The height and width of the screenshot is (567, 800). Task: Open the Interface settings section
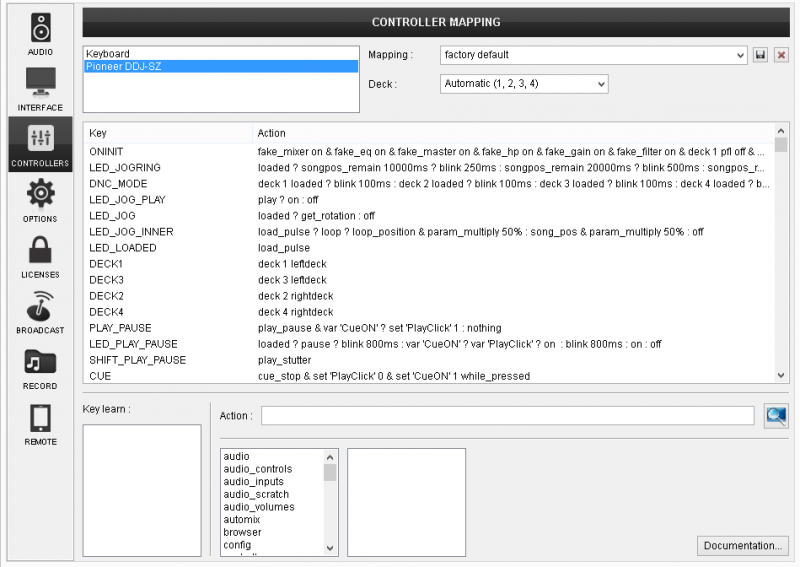coord(40,89)
